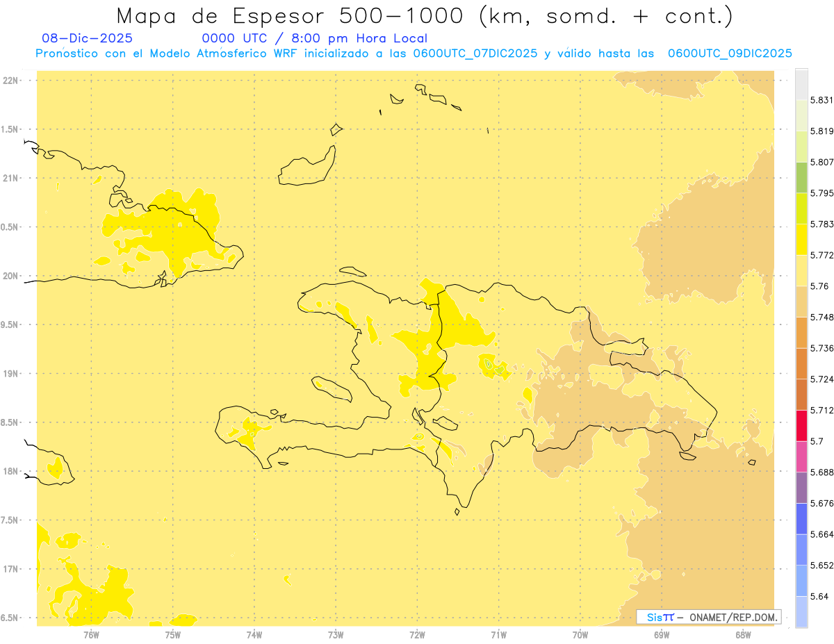The image size is (834, 644).
Task: Click the dark blue swatch between 5.664 and 5.676
Action: pyautogui.click(x=801, y=519)
